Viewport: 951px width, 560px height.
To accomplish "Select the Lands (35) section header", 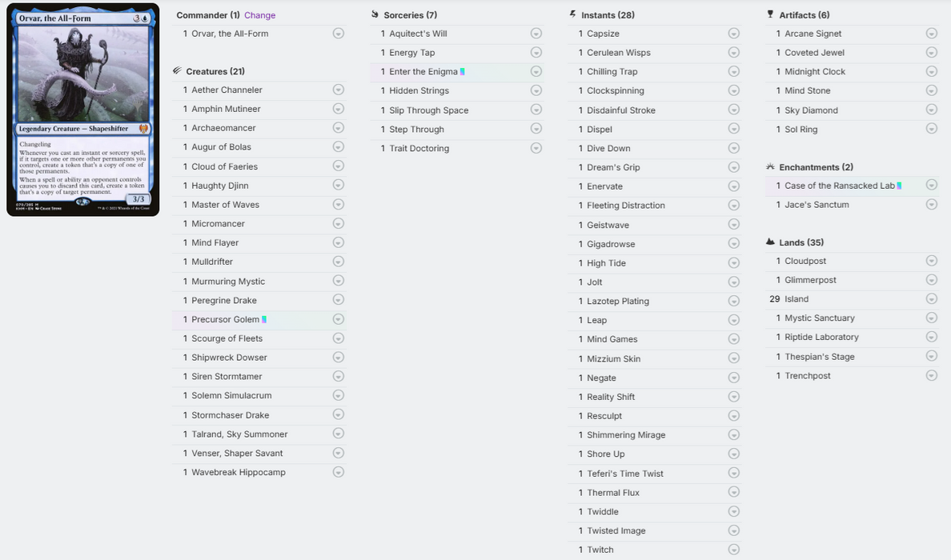I will (x=801, y=242).
